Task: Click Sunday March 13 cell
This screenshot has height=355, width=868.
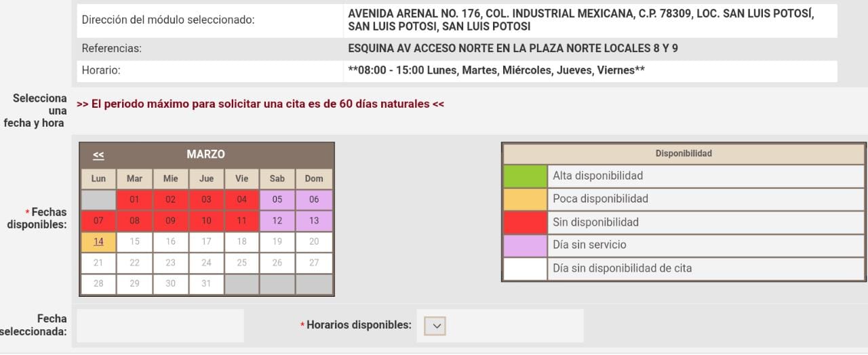Action: point(314,221)
